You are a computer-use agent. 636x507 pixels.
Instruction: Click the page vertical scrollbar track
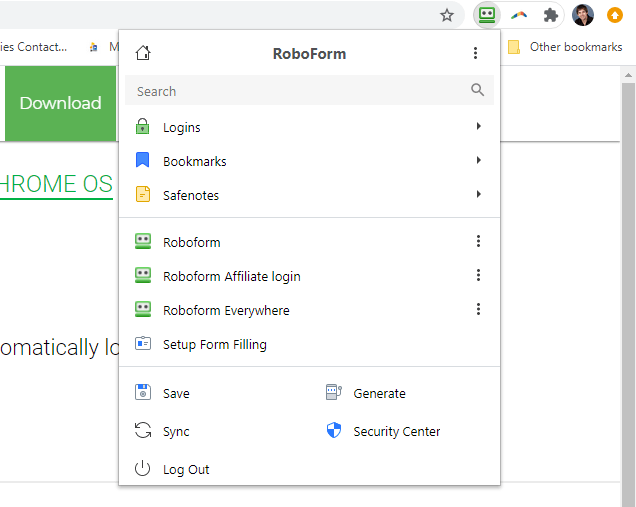point(628,294)
